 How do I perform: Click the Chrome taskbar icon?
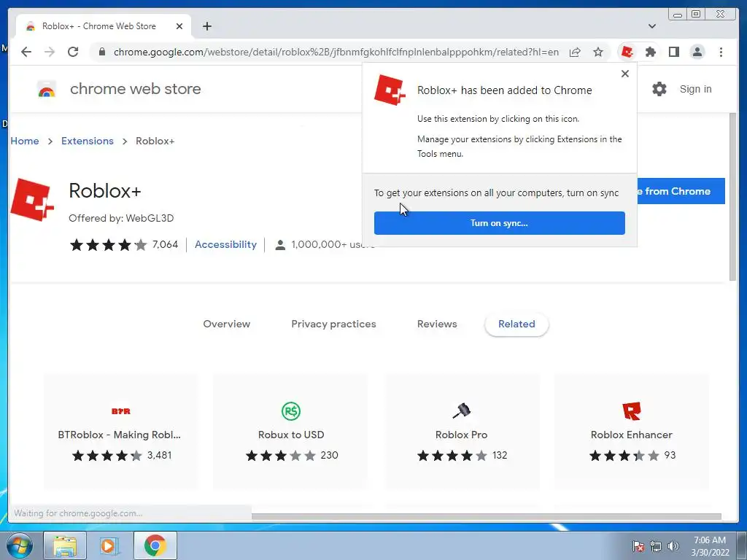pyautogui.click(x=155, y=545)
